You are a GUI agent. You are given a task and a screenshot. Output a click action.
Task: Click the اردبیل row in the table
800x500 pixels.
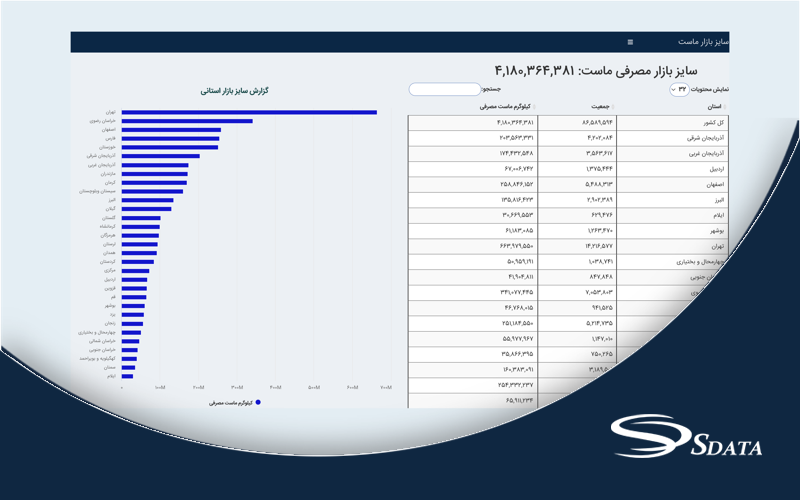tap(715, 170)
